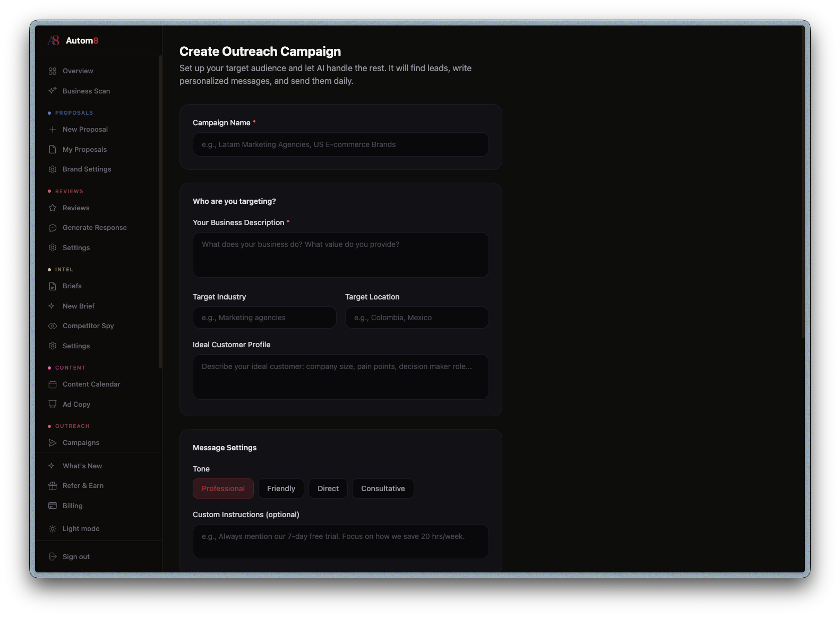Click the OUTREACH section heading
Screen dimensions: 840x617
72,426
